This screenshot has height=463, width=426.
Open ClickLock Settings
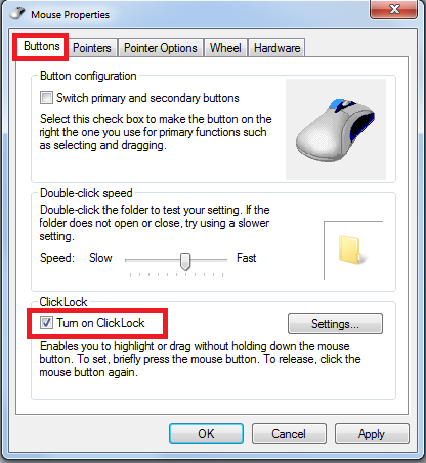(x=335, y=324)
